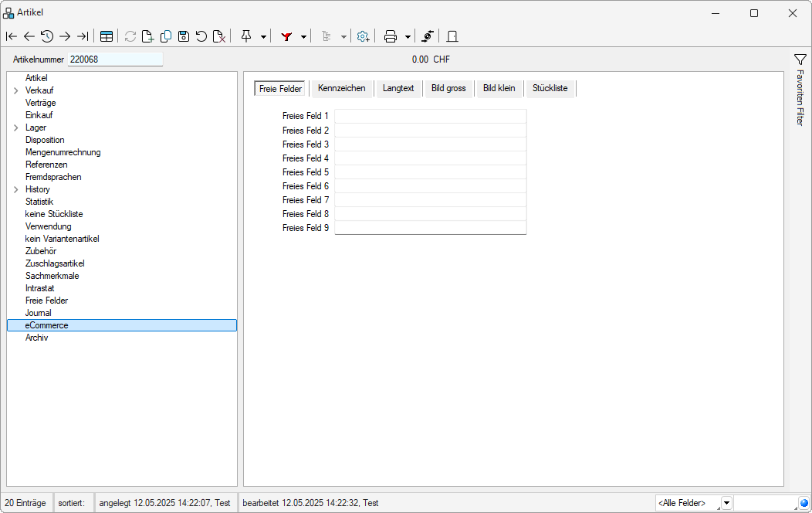The height and width of the screenshot is (513, 812).
Task: Select Mengenumrechnung in the tree
Action: tap(63, 152)
